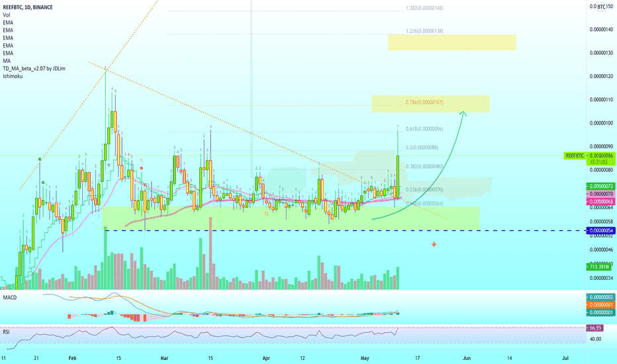This screenshot has height=364, width=617.
Task: Select the Vol indicator label
Action: point(7,15)
